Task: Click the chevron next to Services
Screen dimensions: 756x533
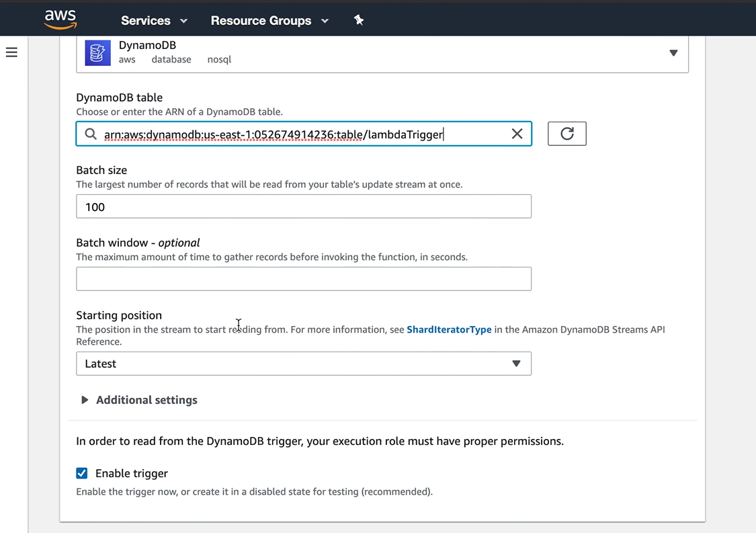Action: (x=184, y=21)
